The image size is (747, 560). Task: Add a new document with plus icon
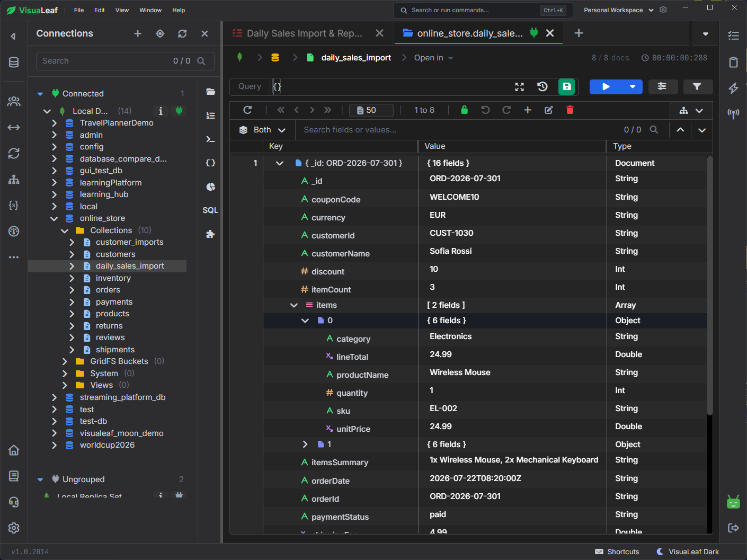[x=528, y=110]
